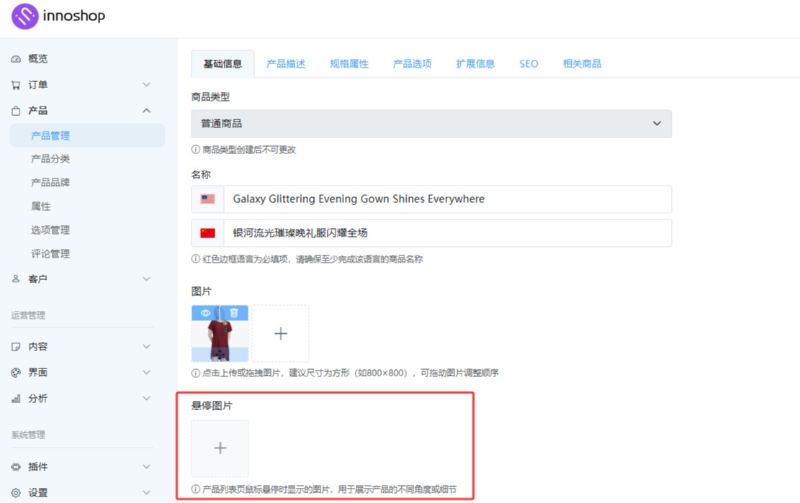Click the eye preview icon on product image
The height and width of the screenshot is (503, 800).
pyautogui.click(x=206, y=313)
